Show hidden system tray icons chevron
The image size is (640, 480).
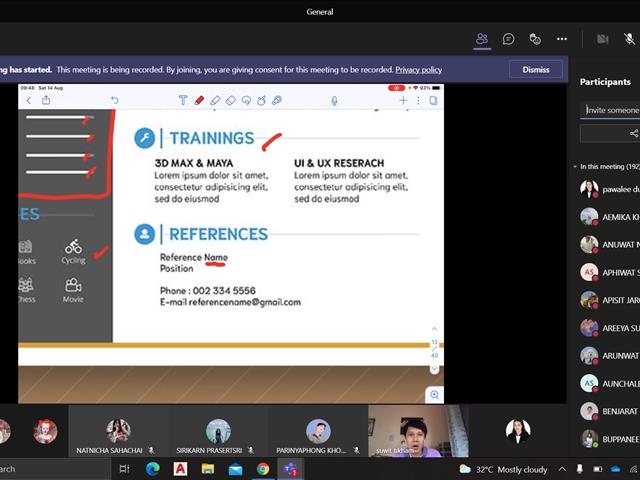pyautogui.click(x=562, y=469)
